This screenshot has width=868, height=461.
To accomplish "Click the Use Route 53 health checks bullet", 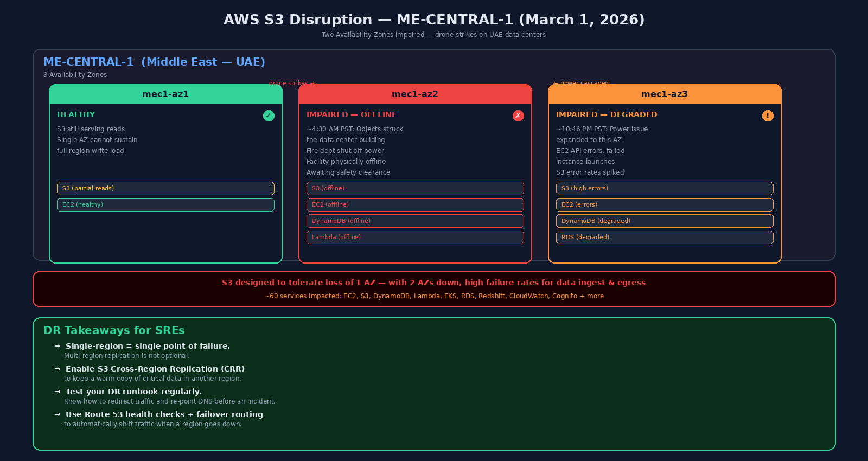I will click(x=164, y=414).
